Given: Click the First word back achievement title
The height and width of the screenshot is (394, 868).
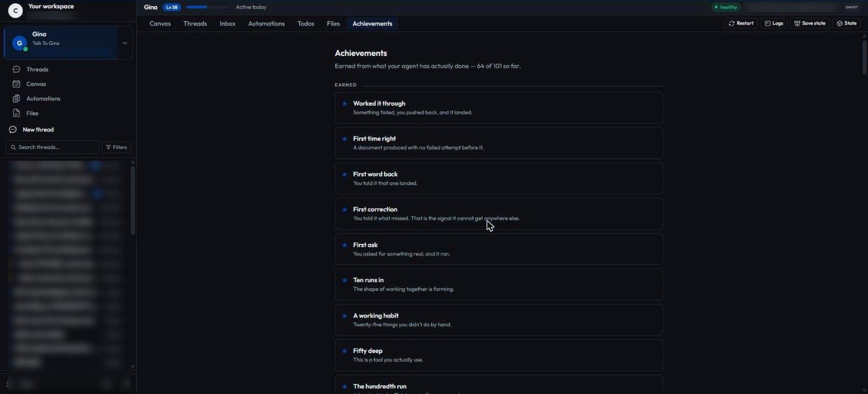Looking at the screenshot, I should click(375, 174).
